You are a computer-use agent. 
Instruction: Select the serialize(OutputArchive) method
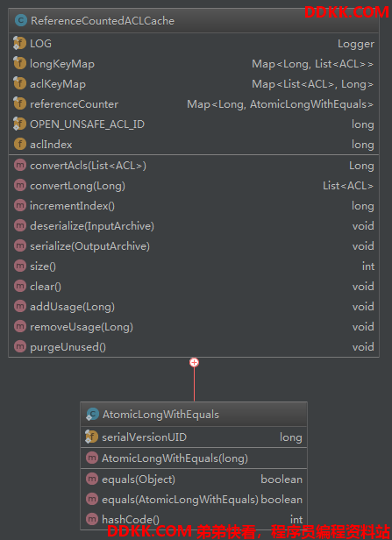[90, 245]
